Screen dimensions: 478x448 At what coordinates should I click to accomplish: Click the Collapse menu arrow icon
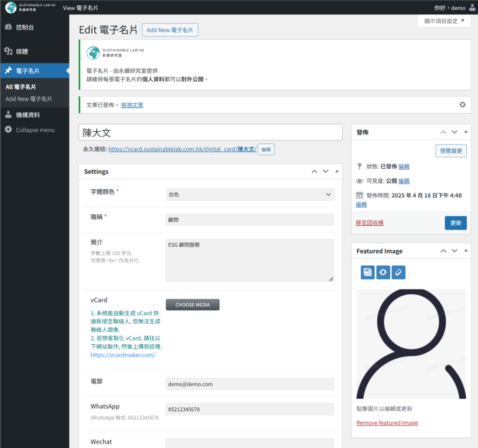[x=8, y=130]
